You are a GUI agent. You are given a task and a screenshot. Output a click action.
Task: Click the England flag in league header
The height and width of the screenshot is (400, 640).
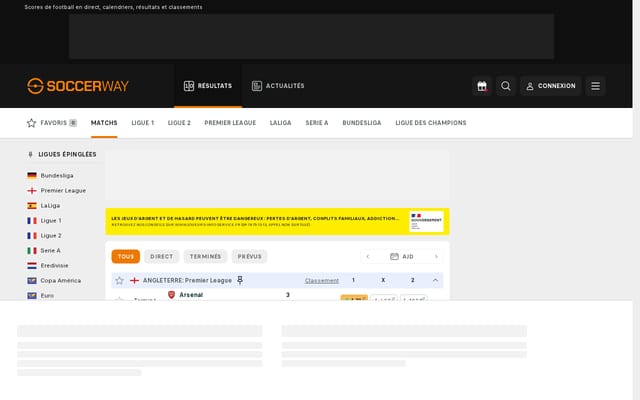pos(134,280)
